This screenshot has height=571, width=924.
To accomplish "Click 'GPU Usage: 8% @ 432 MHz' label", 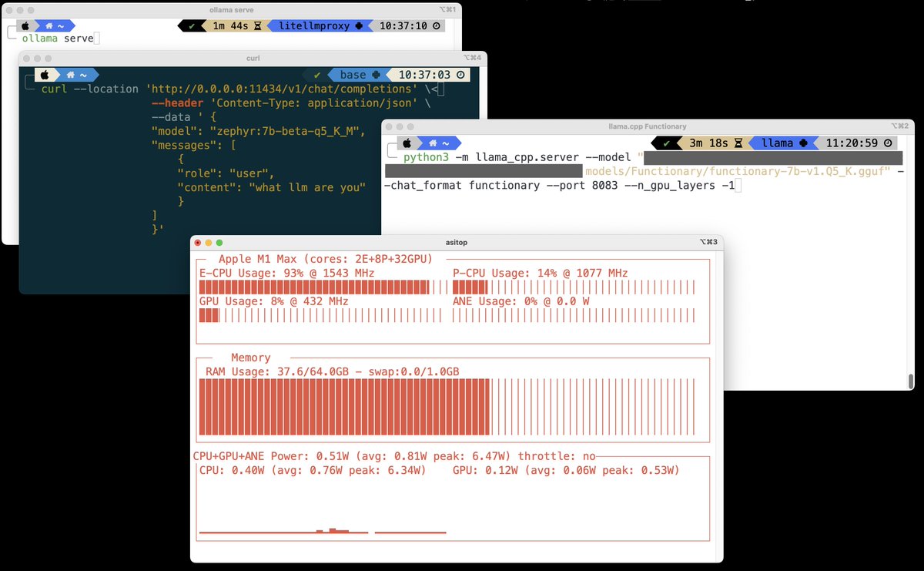I will pyautogui.click(x=274, y=301).
